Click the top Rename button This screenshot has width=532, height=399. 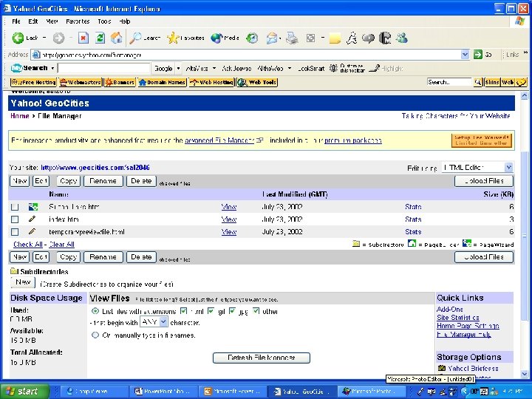(x=103, y=181)
